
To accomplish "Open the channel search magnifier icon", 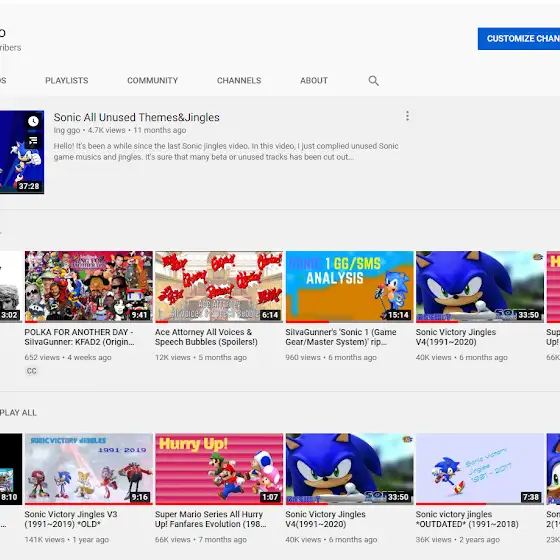I will 373,80.
